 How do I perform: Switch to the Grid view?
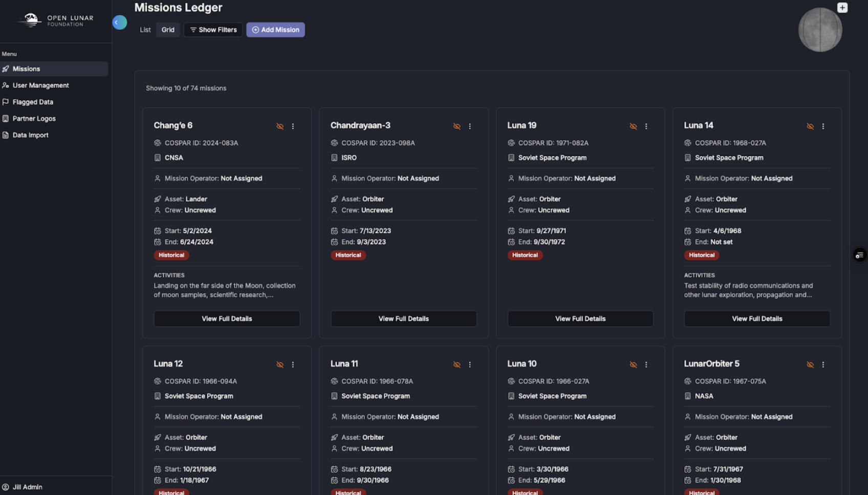click(168, 30)
